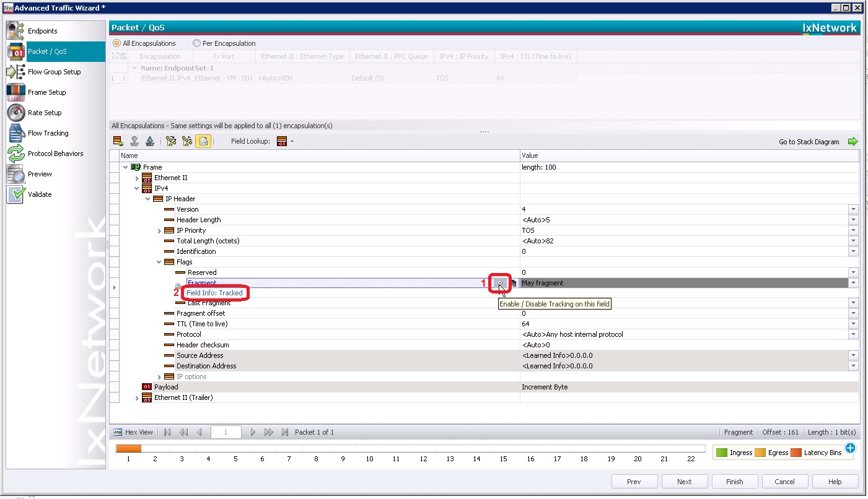868x499 pixels.
Task: Enable tracking on the Fragment field
Action: pyautogui.click(x=499, y=283)
